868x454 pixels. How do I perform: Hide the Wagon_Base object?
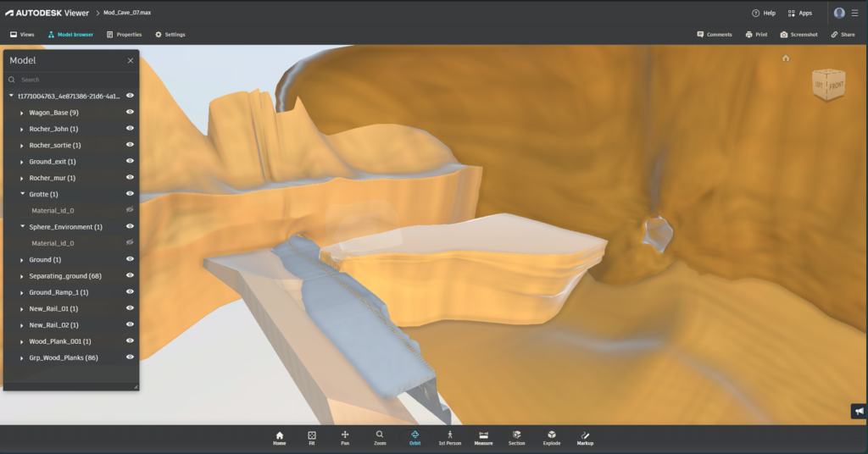pos(130,112)
